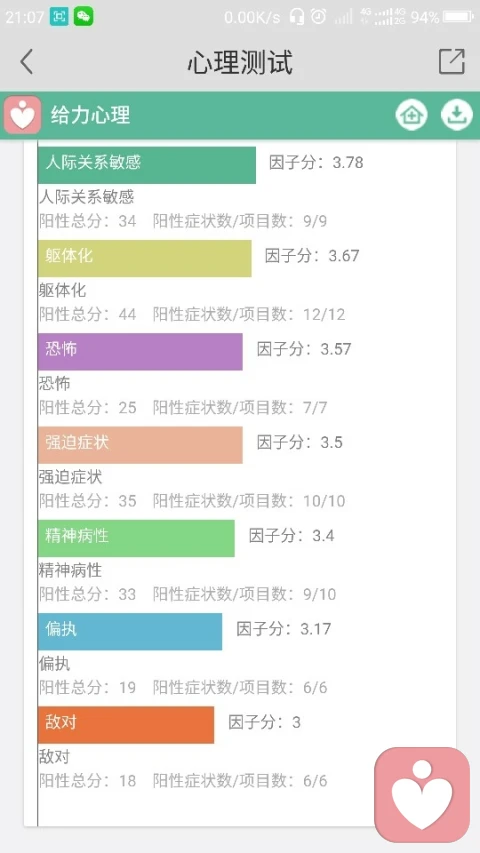
Task: Tap the screenshot icon in status bar
Action: click(x=59, y=17)
